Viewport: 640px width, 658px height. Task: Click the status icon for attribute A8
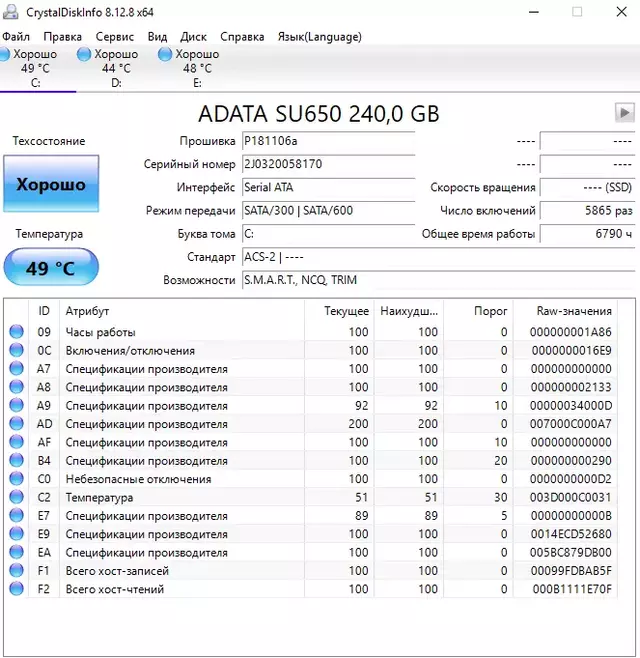(16, 387)
